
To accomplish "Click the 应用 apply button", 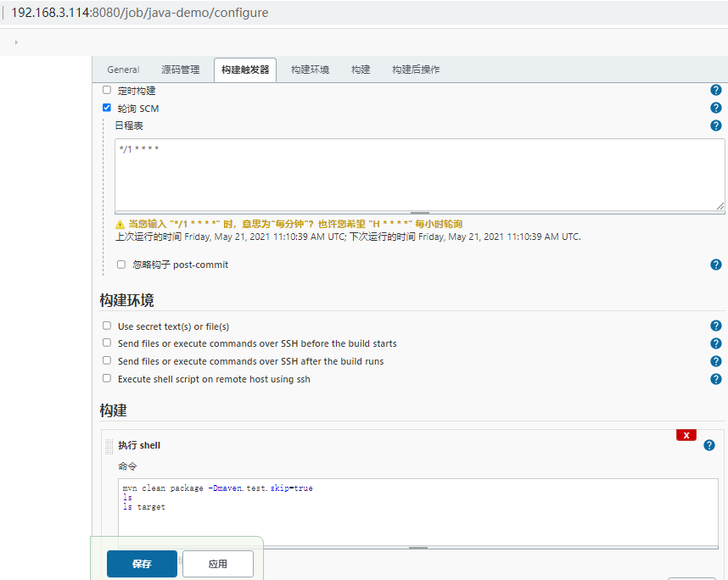I will click(218, 564).
